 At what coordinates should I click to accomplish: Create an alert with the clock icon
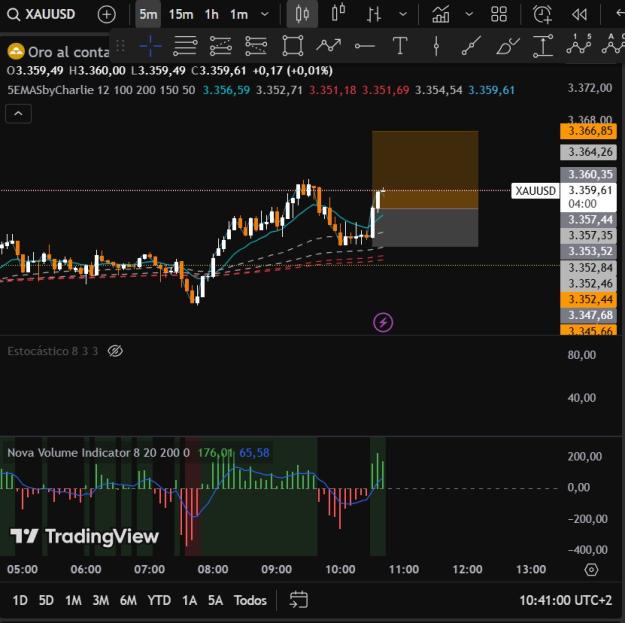click(x=542, y=15)
